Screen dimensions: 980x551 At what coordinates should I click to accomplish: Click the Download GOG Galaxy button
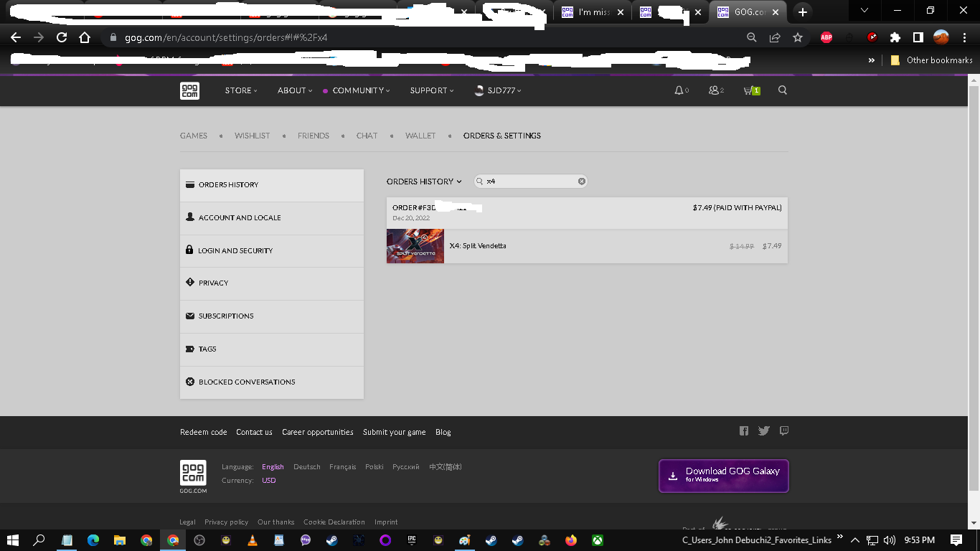pyautogui.click(x=724, y=476)
